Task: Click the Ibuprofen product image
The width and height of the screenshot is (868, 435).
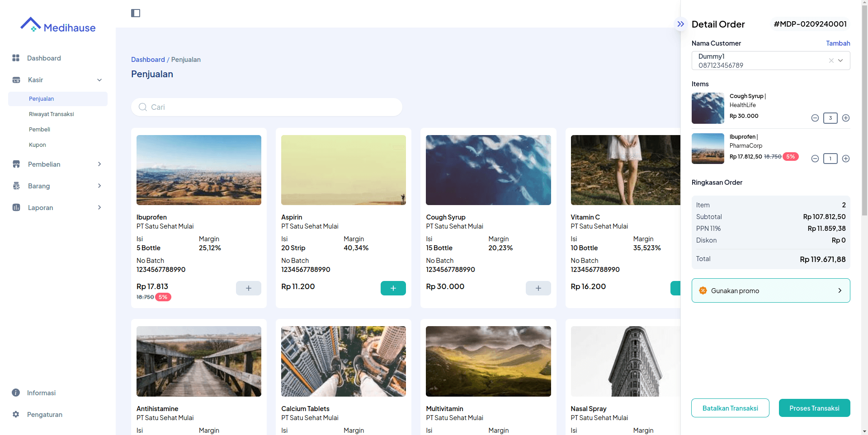Action: point(199,170)
